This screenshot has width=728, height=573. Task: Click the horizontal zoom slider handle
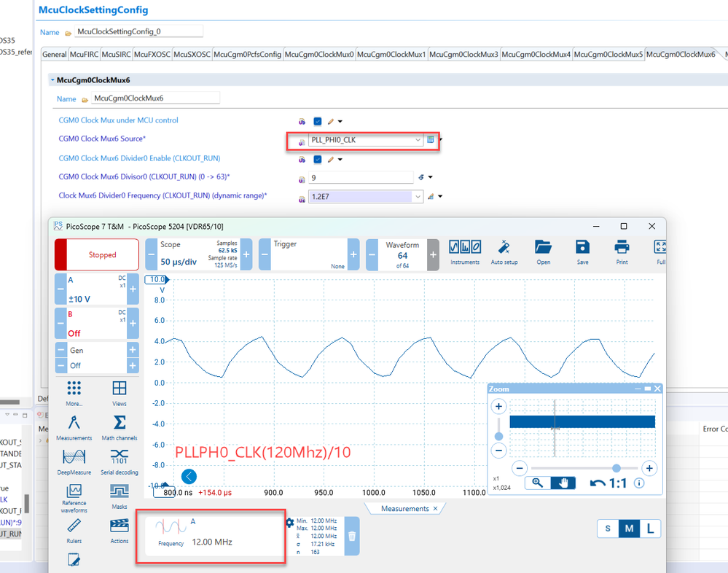pyautogui.click(x=616, y=468)
